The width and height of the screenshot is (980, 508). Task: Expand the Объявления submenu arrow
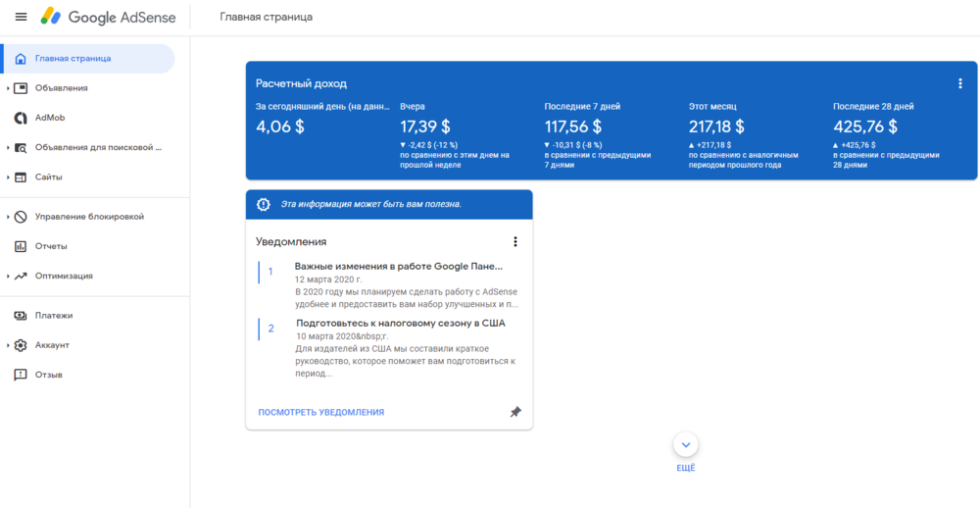coord(8,88)
